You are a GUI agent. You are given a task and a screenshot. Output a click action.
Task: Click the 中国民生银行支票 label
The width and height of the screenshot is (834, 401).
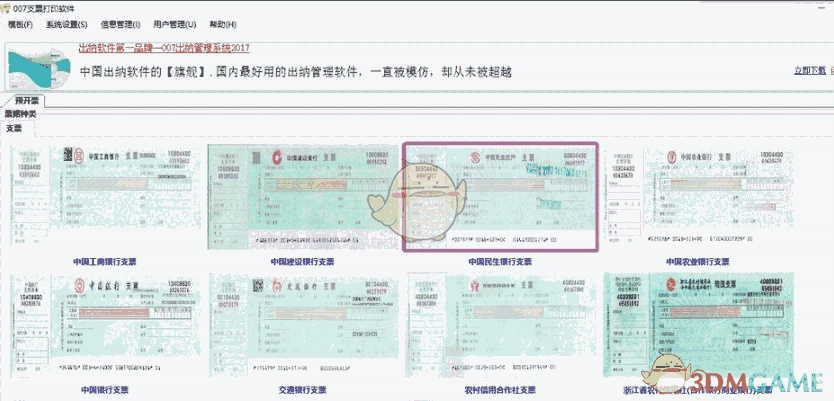coord(500,262)
